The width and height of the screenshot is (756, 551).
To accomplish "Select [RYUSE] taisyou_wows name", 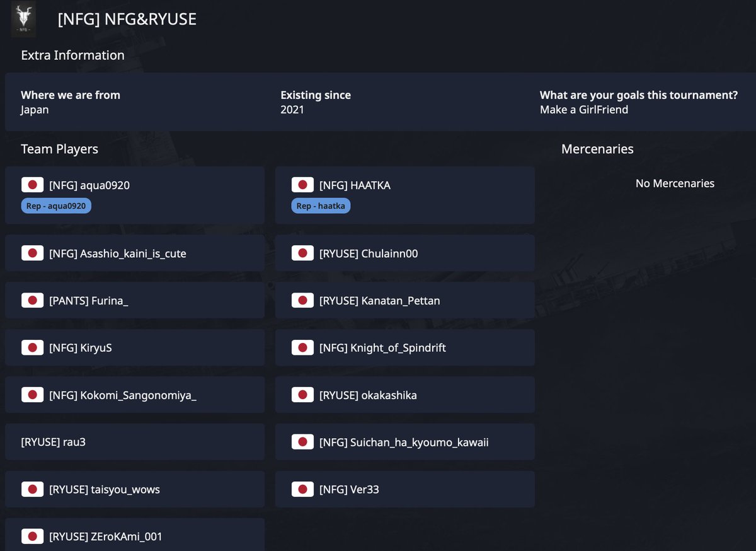I will (105, 489).
